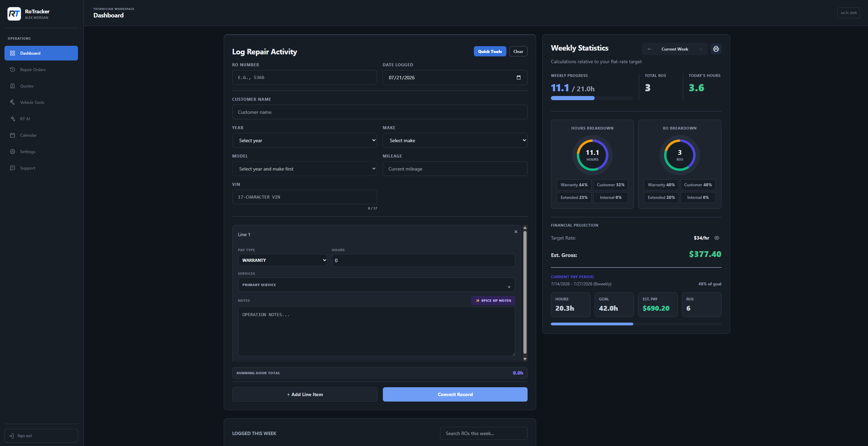Open Repair Orders in sidebar
Image resolution: width=868 pixels, height=446 pixels.
(41, 70)
